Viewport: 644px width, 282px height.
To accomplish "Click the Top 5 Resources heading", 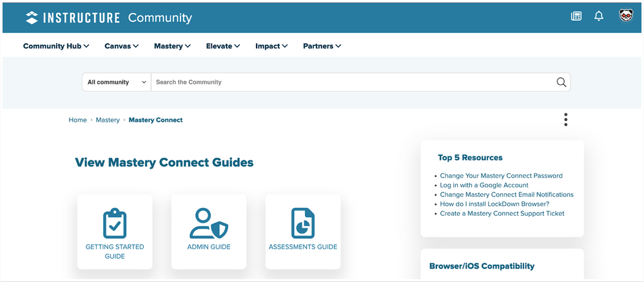I will click(x=470, y=158).
